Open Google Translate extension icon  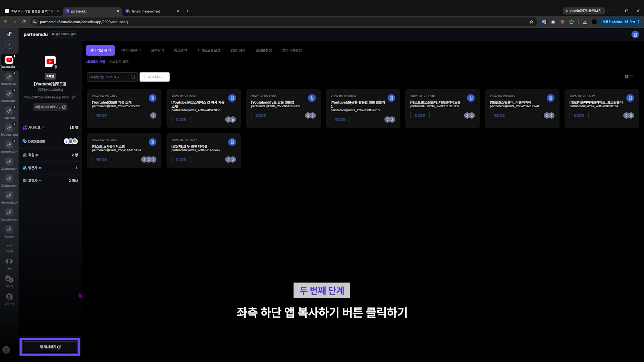tap(544, 22)
